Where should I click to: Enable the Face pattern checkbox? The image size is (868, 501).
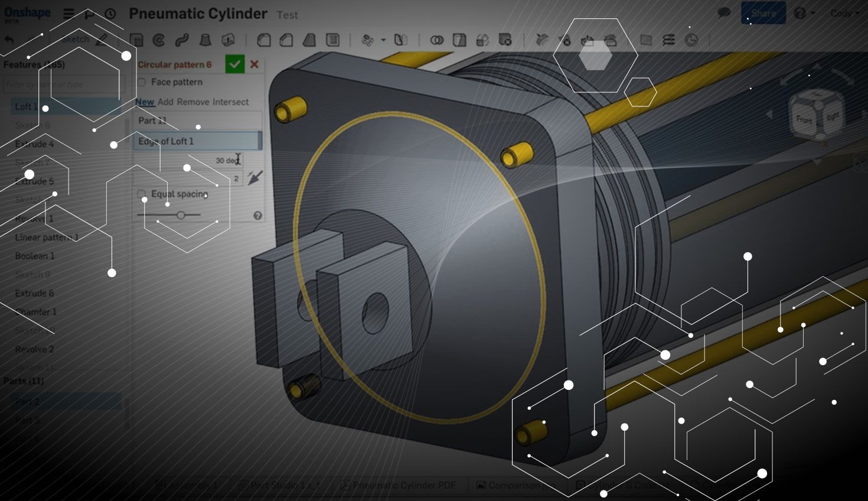point(142,82)
